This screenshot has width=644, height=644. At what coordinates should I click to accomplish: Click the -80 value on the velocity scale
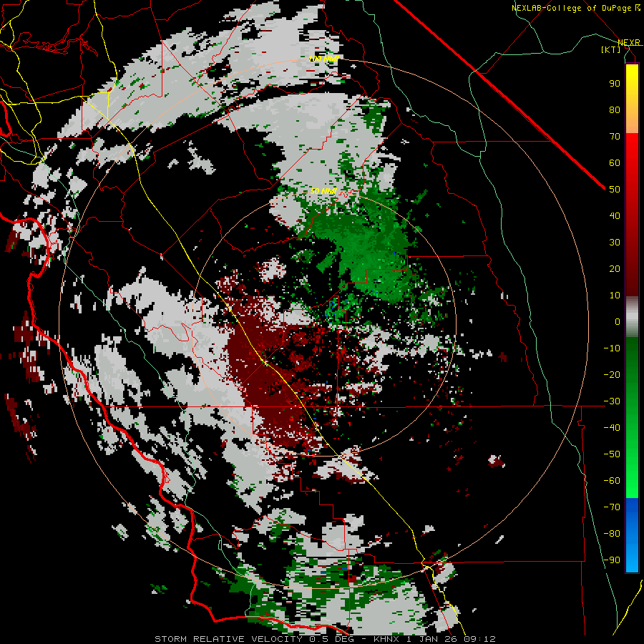click(612, 534)
